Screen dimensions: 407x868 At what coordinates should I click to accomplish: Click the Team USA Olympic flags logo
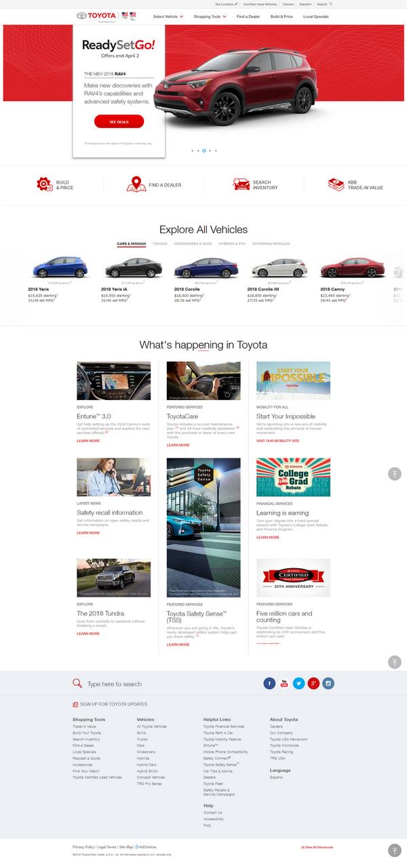(129, 15)
